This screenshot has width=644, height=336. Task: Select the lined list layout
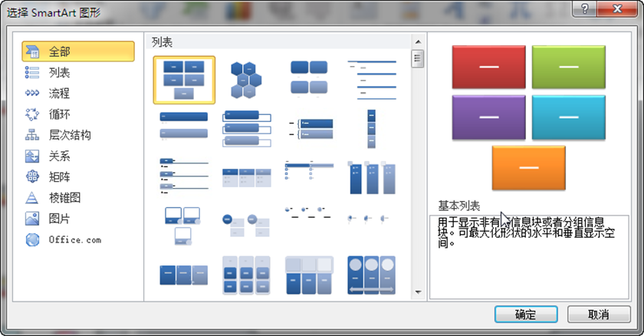point(372,80)
